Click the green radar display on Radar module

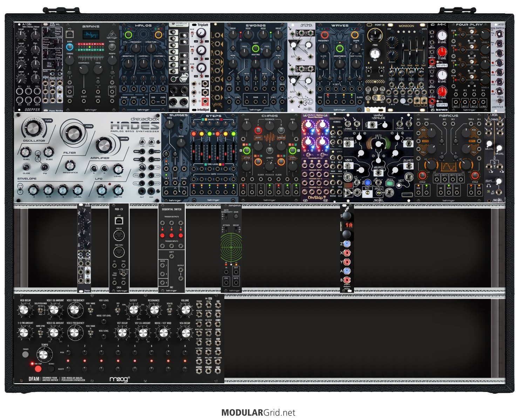pyautogui.click(x=231, y=247)
